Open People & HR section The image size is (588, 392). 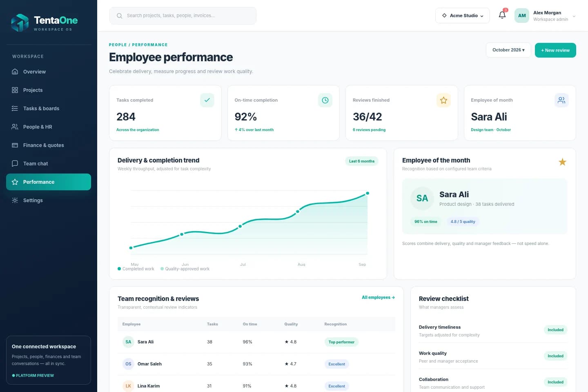(x=49, y=127)
